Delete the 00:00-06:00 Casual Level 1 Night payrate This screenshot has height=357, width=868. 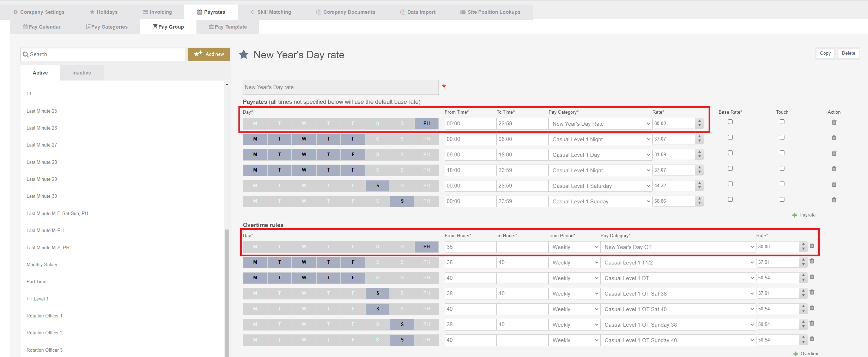click(834, 138)
